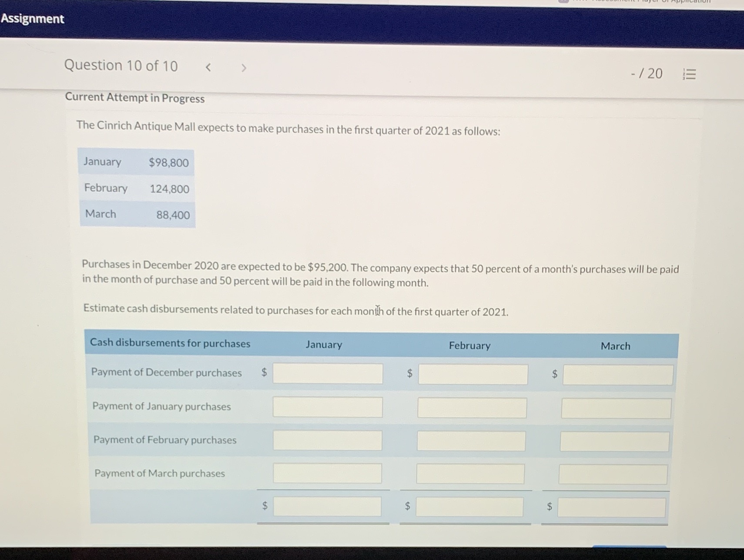
Task: Click the '$98,800' January purchases value
Action: point(169,163)
